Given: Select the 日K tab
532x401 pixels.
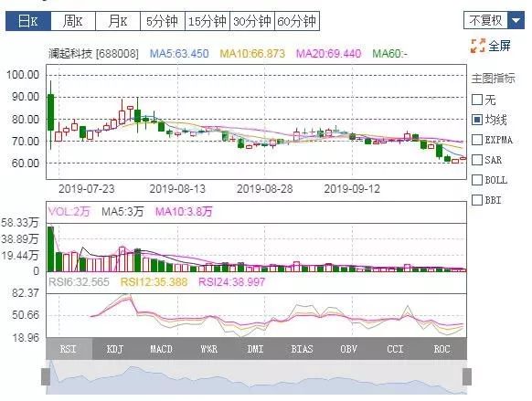Looking at the screenshot, I should pyautogui.click(x=28, y=21).
